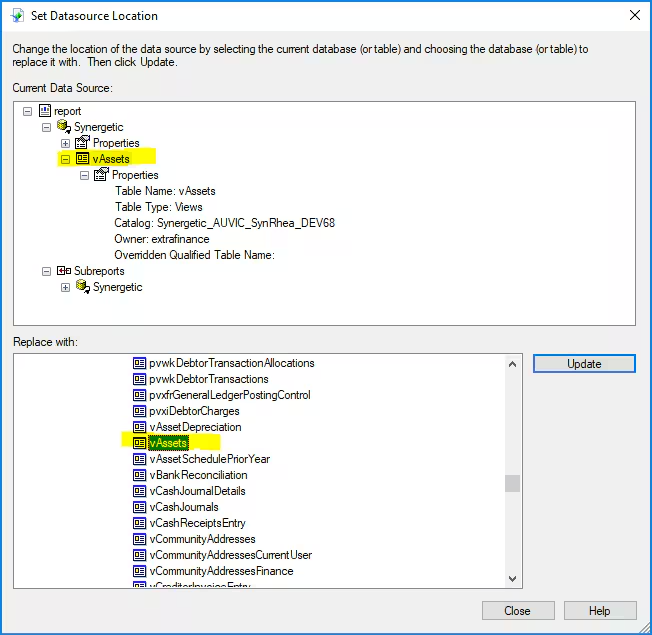
Task: Click 'Overridden Qualified Table Name:' property
Action: (x=195, y=255)
